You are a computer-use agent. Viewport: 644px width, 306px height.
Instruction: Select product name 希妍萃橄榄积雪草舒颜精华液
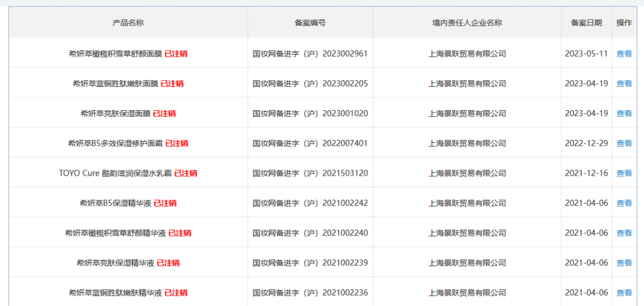click(x=116, y=233)
